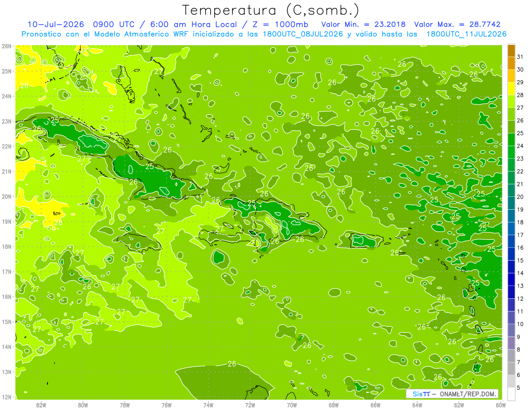Click the "62W" longitude label
This screenshot has height=411, width=532.
click(459, 405)
